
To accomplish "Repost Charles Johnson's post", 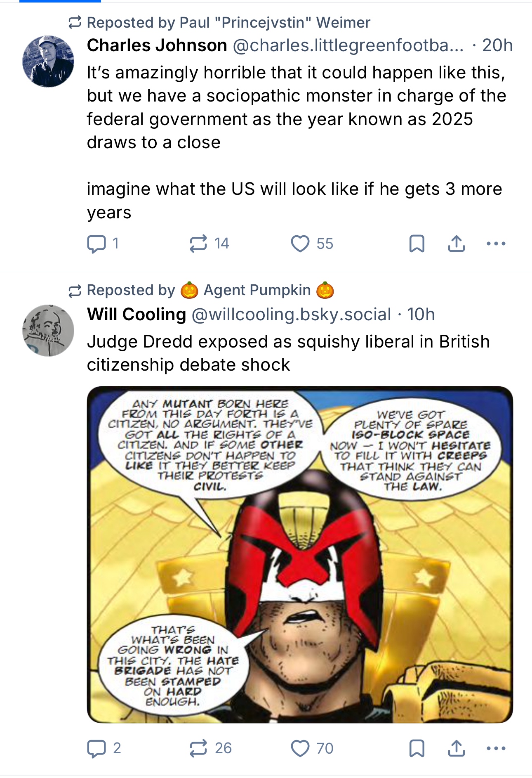I will pyautogui.click(x=198, y=244).
